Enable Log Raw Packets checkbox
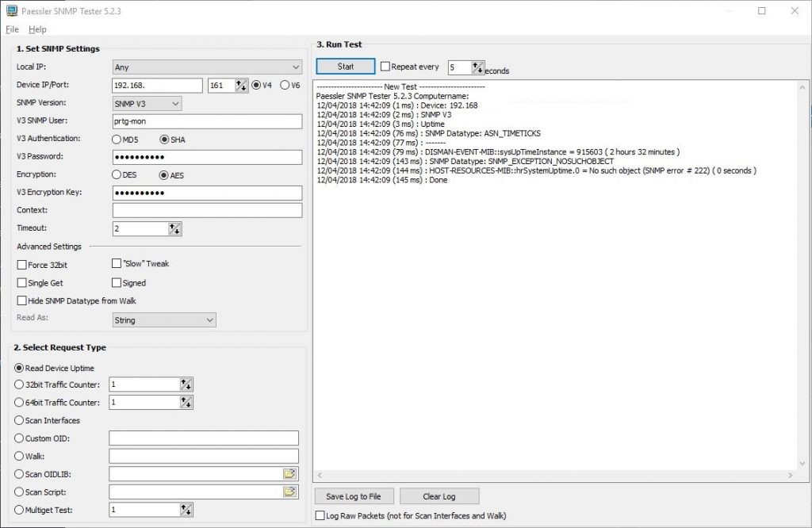The width and height of the screenshot is (812, 528). pyautogui.click(x=320, y=515)
